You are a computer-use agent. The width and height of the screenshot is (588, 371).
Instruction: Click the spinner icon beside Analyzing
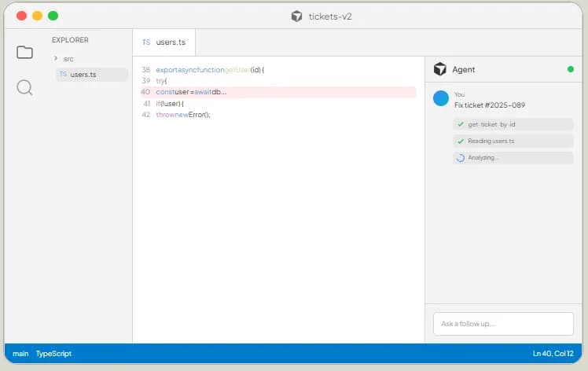(461, 158)
